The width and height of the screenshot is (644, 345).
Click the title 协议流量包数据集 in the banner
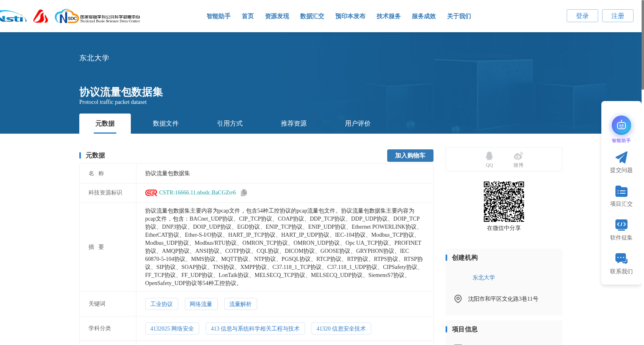tap(121, 92)
